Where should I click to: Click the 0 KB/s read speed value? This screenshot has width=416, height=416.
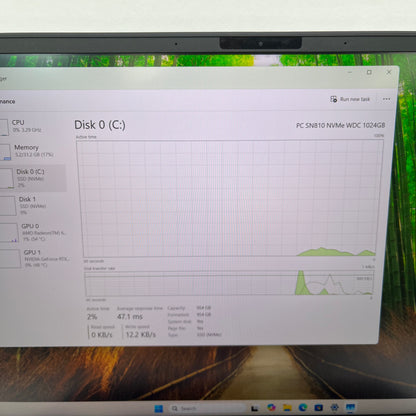[x=102, y=334]
